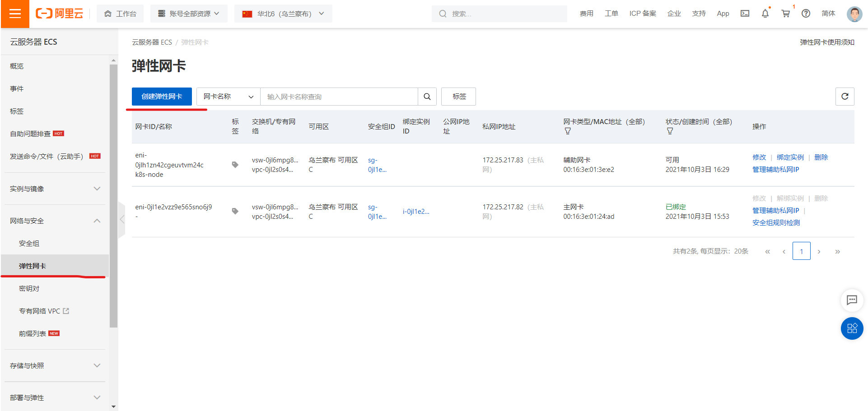Open ICP 备案 in top navigation
The height and width of the screenshot is (411, 868).
pos(643,14)
